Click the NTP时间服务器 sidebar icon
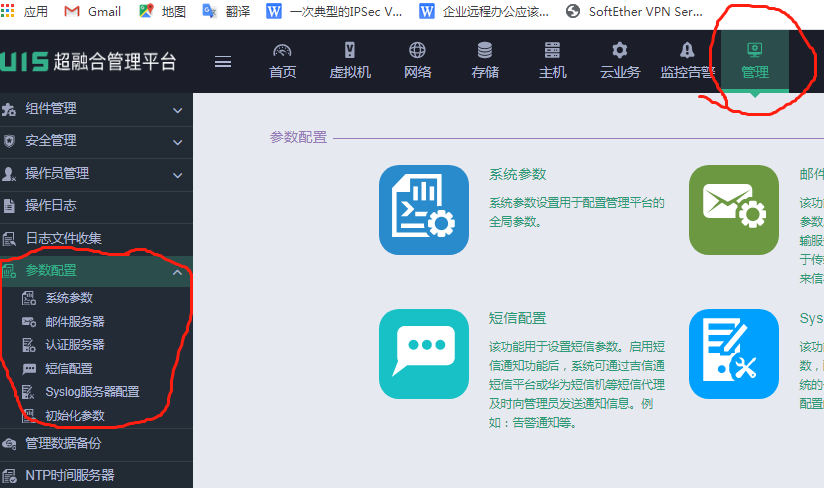The image size is (824, 488). pyautogui.click(x=9, y=476)
